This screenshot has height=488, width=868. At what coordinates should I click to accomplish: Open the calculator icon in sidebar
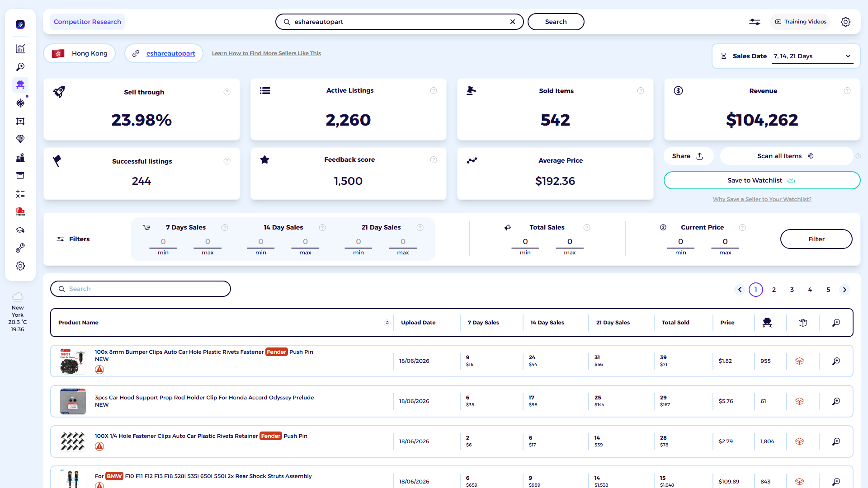pos(20,194)
